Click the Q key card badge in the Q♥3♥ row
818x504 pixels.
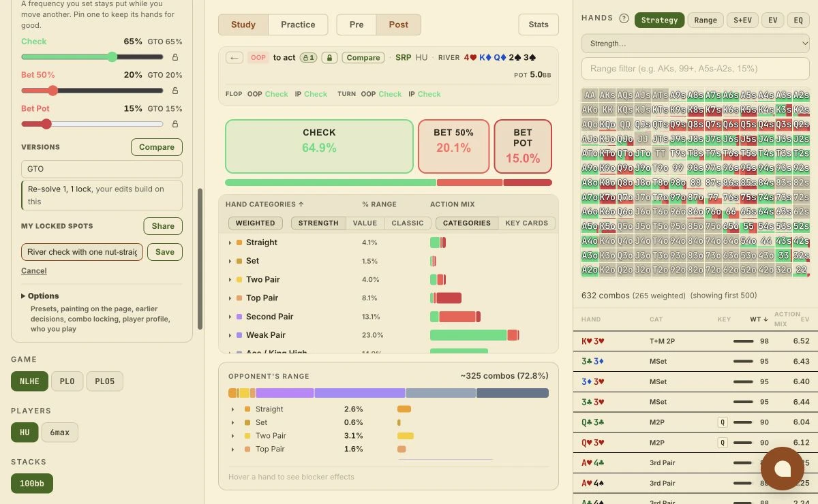pyautogui.click(x=723, y=443)
